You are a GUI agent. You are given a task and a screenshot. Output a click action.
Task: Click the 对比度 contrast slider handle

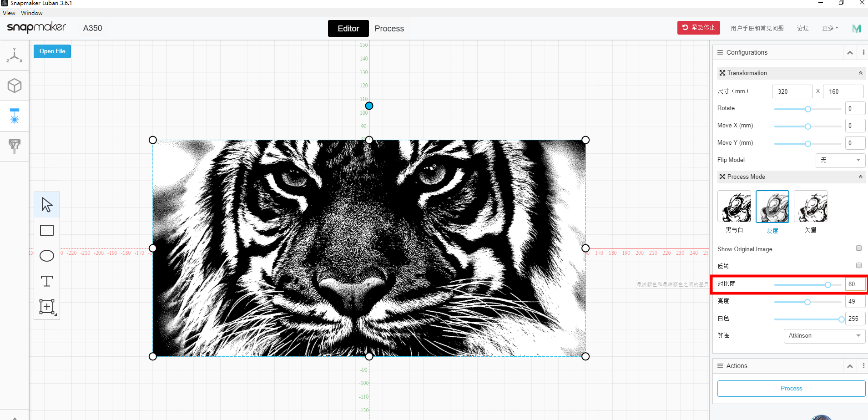828,285
